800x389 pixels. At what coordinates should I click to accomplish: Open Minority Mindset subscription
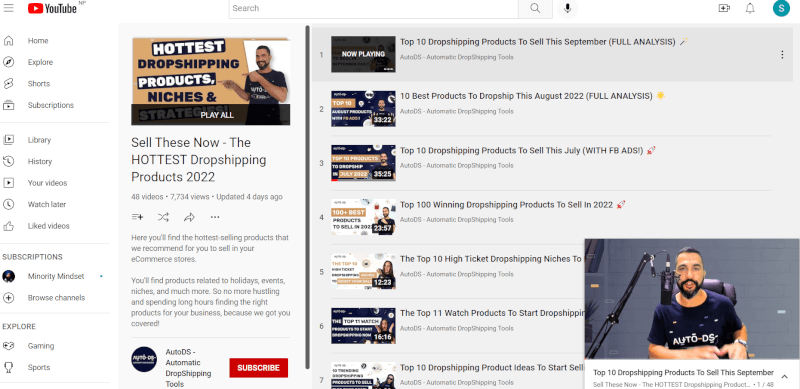tap(55, 276)
